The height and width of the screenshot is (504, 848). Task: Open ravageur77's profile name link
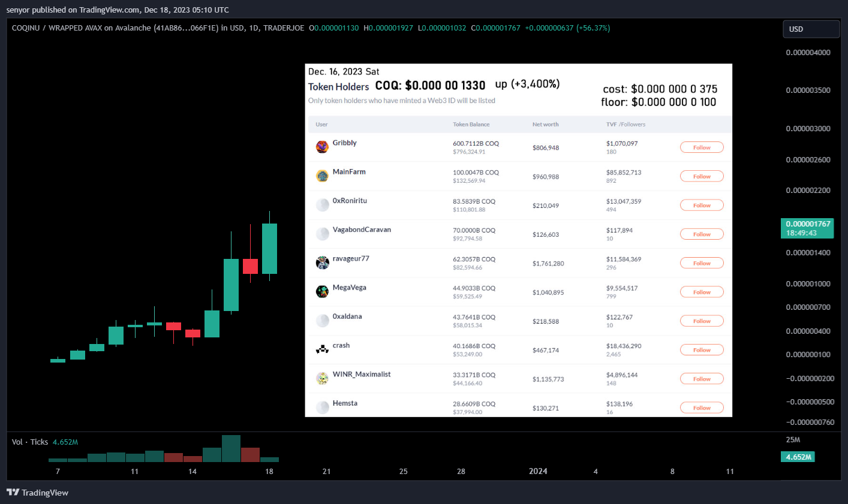point(351,258)
